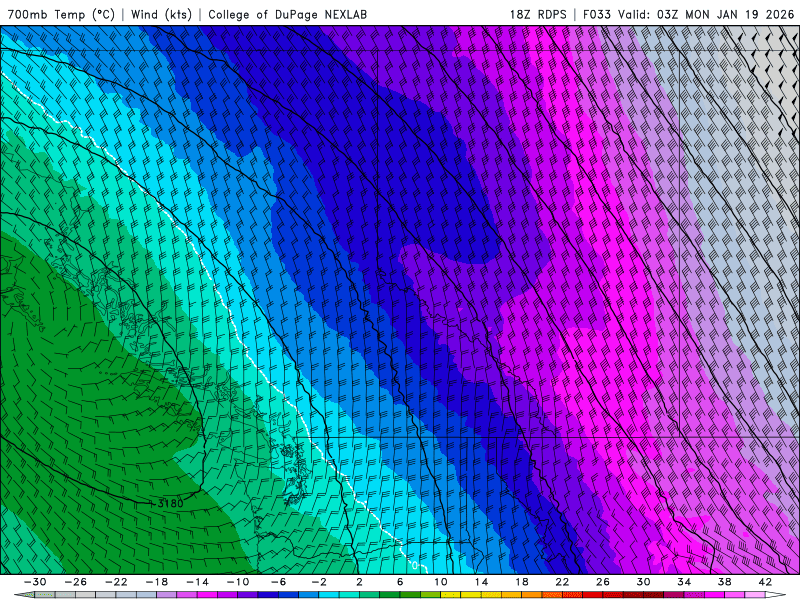This screenshot has height=600, width=800.
Task: Click the 'Wind (kts)' title text
Action: (161, 14)
